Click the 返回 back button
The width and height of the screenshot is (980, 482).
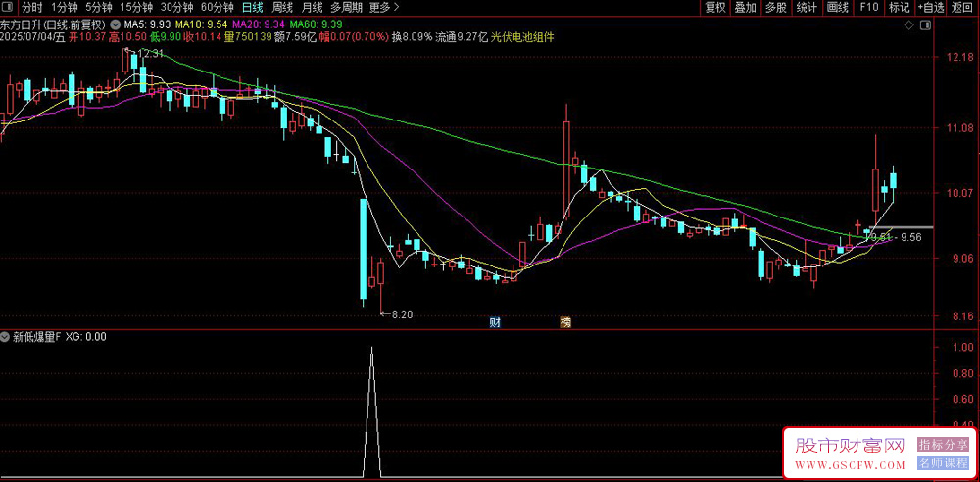click(963, 8)
